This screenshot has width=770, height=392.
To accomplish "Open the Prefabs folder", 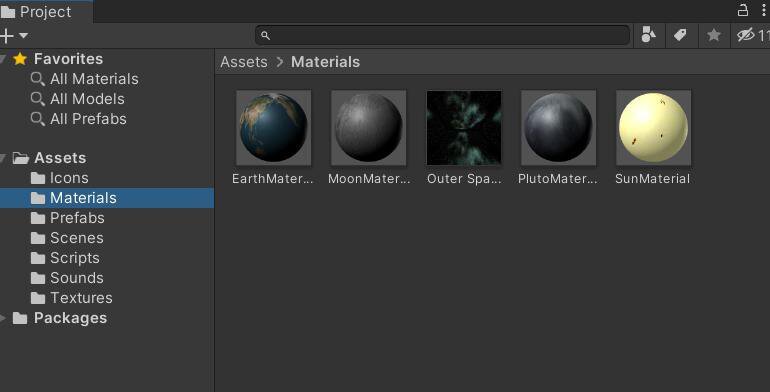I will pyautogui.click(x=77, y=218).
